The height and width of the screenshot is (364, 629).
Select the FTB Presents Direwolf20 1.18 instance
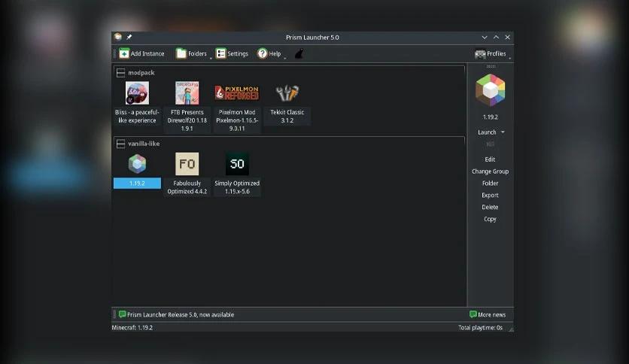[x=187, y=106]
